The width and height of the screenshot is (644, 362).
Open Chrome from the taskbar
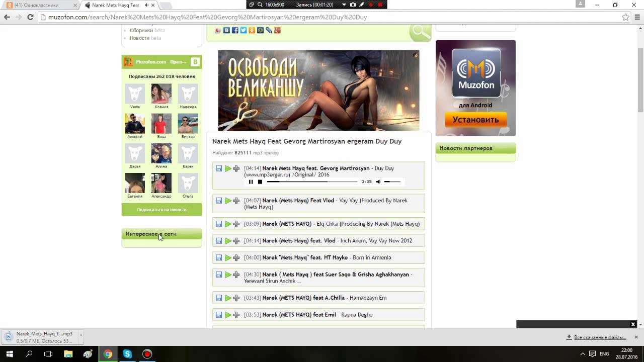pos(108,354)
